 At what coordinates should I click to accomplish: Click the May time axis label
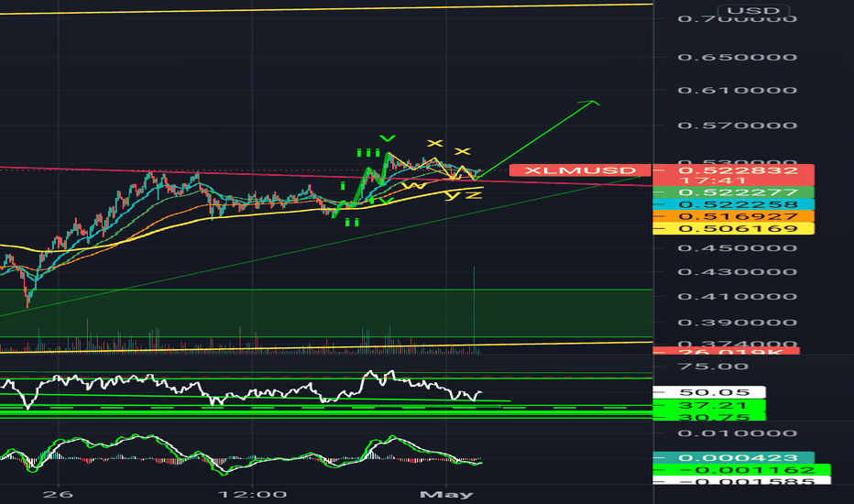pos(446,495)
